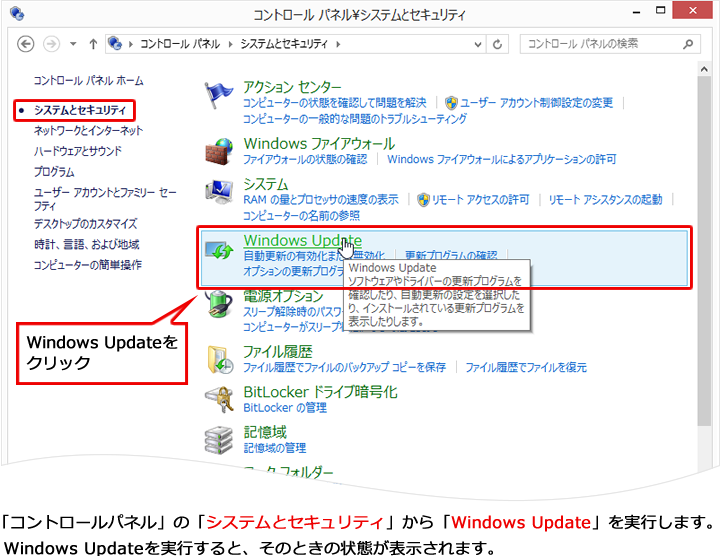Click ファイル履歴でファイルを復元 link
The width and height of the screenshot is (720, 556).
526,367
